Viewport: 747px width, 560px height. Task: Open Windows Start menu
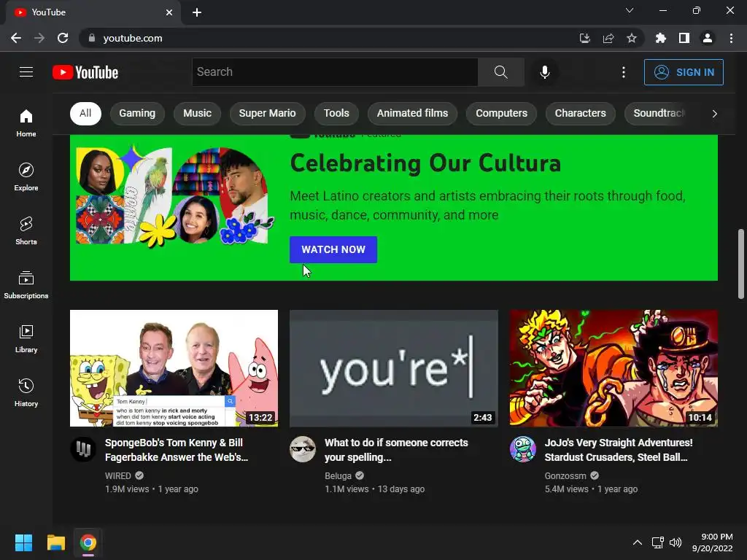[x=23, y=542]
